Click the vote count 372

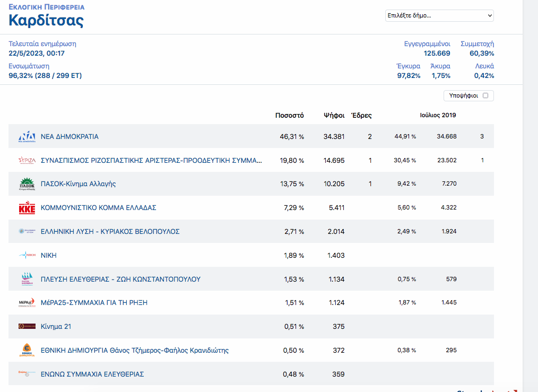pos(339,350)
